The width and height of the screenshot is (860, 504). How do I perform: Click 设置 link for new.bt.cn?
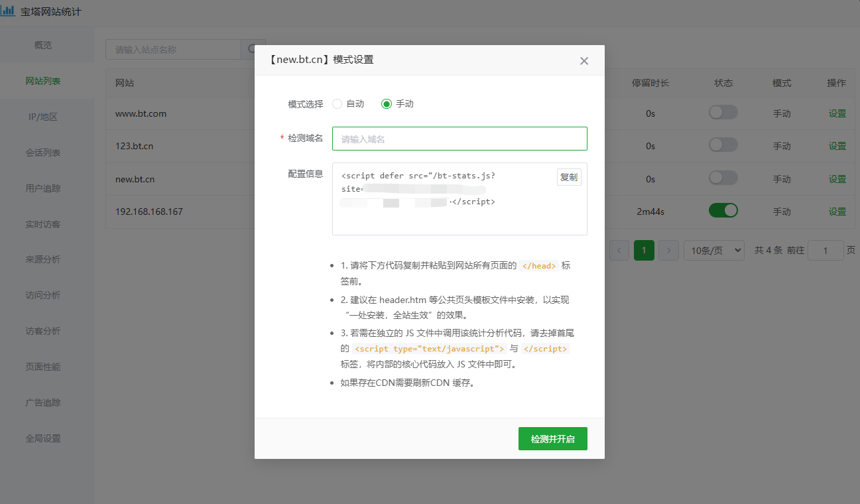837,179
